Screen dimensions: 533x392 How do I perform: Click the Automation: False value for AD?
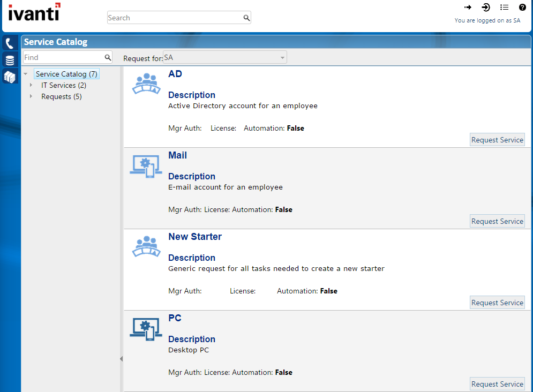click(295, 128)
